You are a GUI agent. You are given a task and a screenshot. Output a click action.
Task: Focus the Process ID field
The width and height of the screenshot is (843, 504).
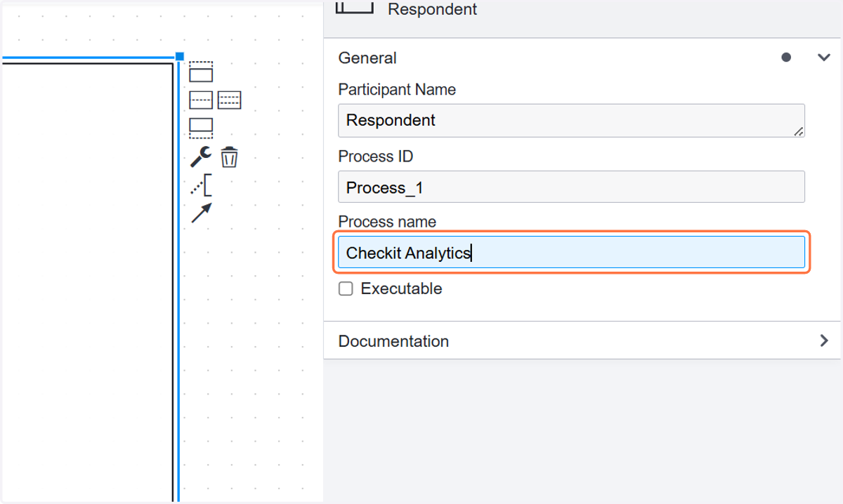[571, 187]
